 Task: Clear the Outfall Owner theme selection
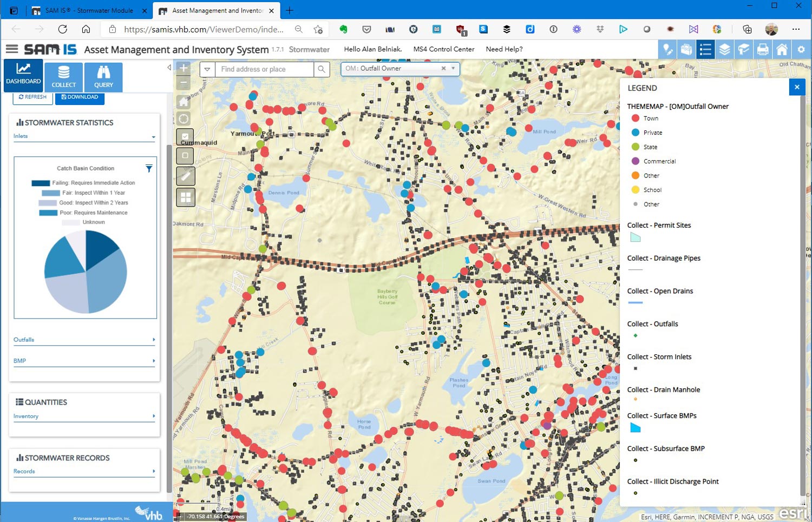(443, 69)
